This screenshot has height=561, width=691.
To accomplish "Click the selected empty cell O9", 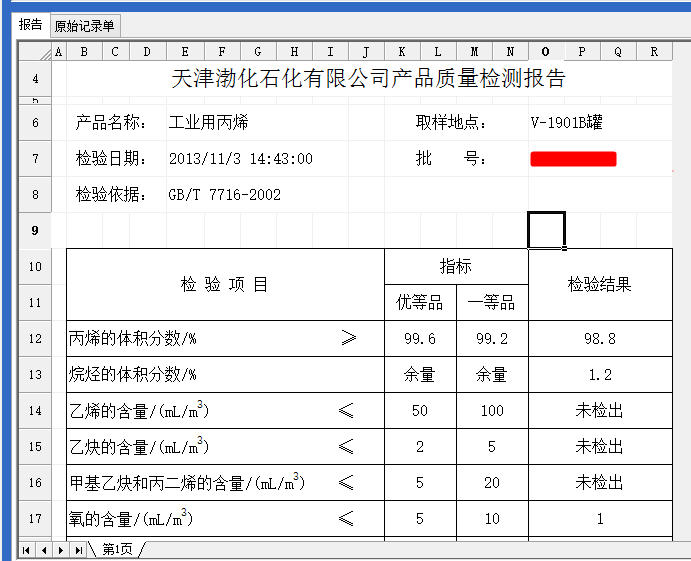I will [x=546, y=230].
